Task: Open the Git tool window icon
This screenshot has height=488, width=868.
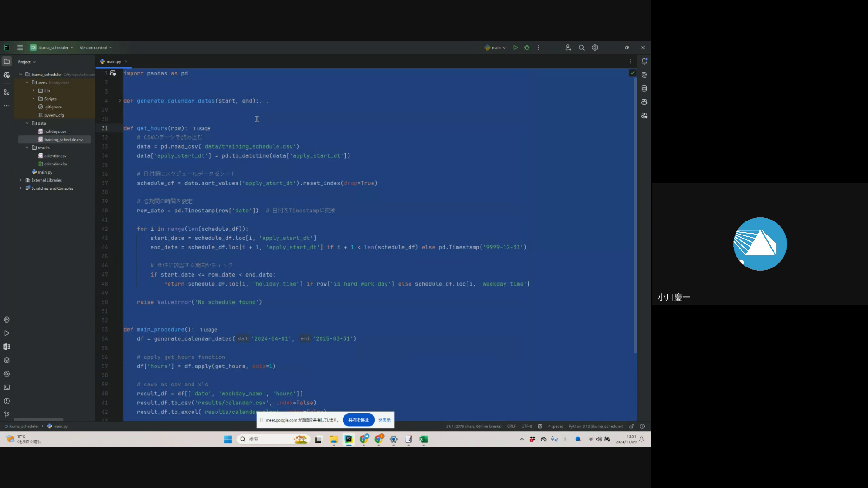Action: [7, 414]
